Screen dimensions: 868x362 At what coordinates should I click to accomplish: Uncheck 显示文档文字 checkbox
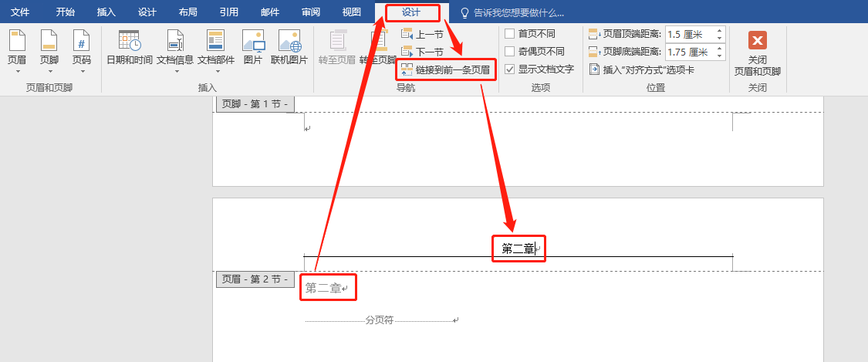pos(510,69)
